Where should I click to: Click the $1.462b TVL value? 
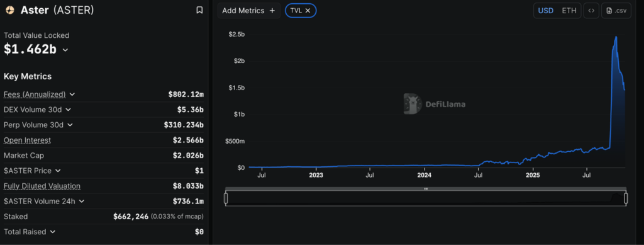(x=30, y=49)
